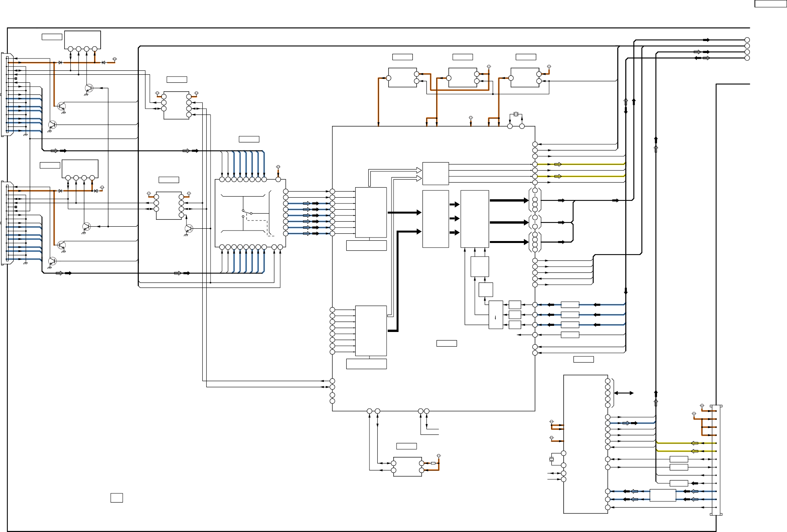The width and height of the screenshot is (787, 532).
Task: Click the crystal symbol left of the lower-right IC
Action: click(552, 459)
